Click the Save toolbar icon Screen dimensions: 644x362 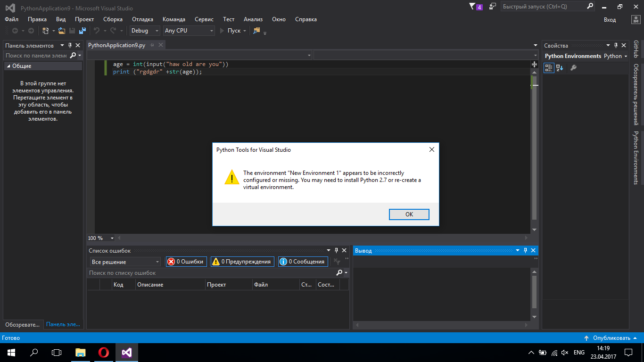tap(72, 31)
